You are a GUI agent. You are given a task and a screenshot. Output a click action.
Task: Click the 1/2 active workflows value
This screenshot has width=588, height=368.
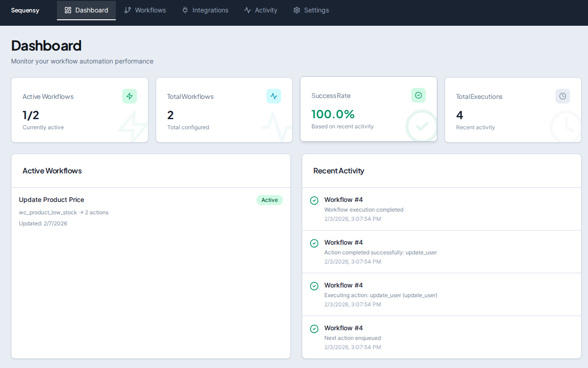point(31,115)
